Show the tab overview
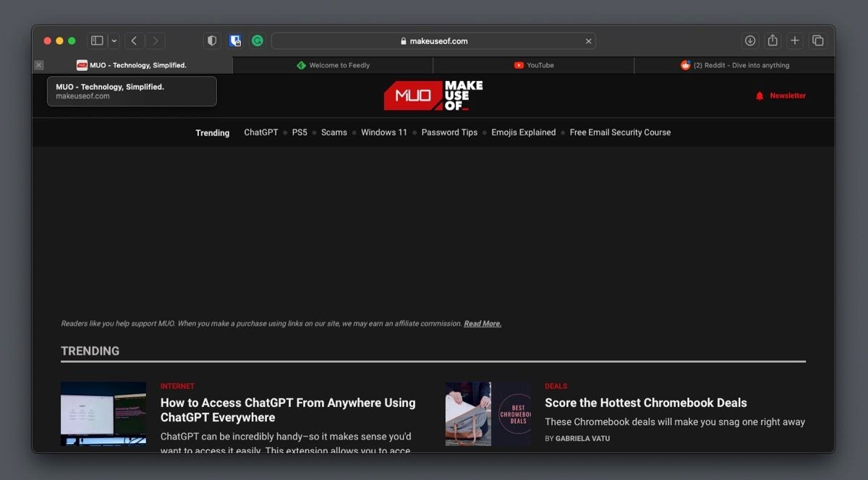The width and height of the screenshot is (868, 480). point(817,41)
